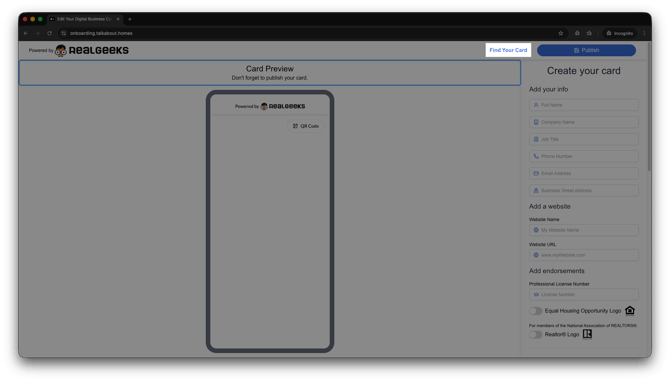
Task: Click Business Street Address field
Action: coord(584,191)
